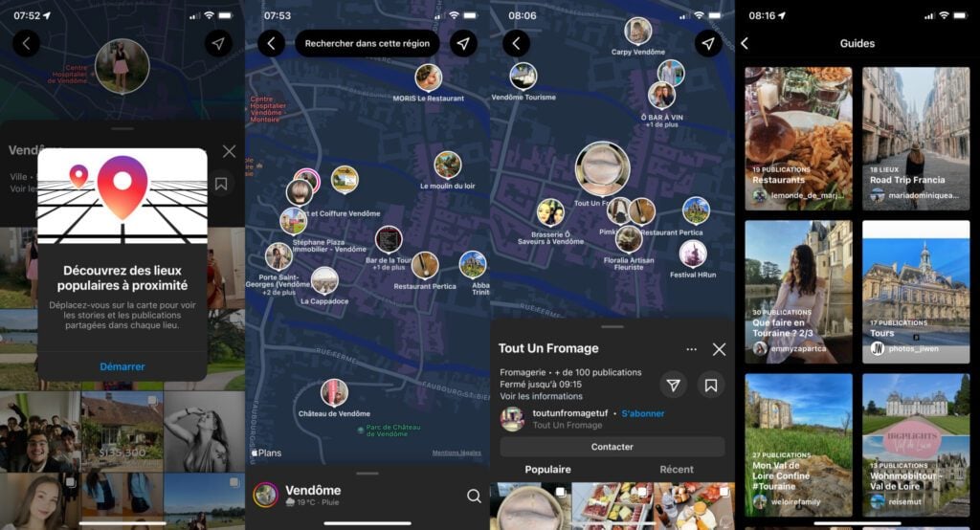980x530 pixels.
Task: Open the Bar de la Tour map pin
Action: 389,240
